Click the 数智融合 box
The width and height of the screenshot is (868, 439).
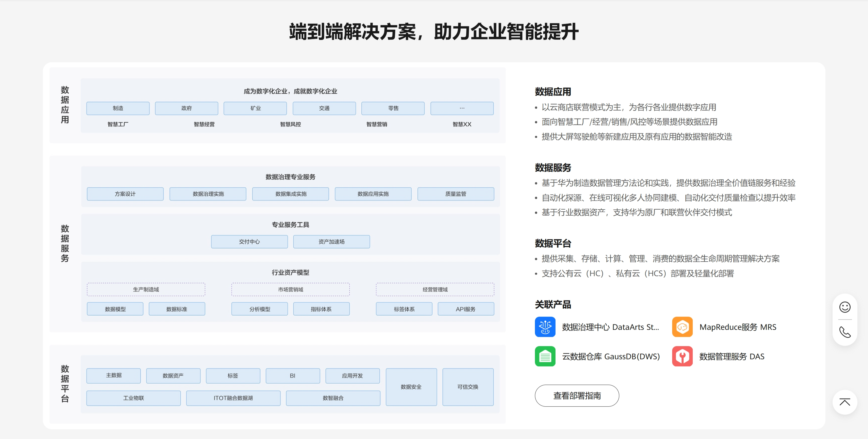click(333, 398)
